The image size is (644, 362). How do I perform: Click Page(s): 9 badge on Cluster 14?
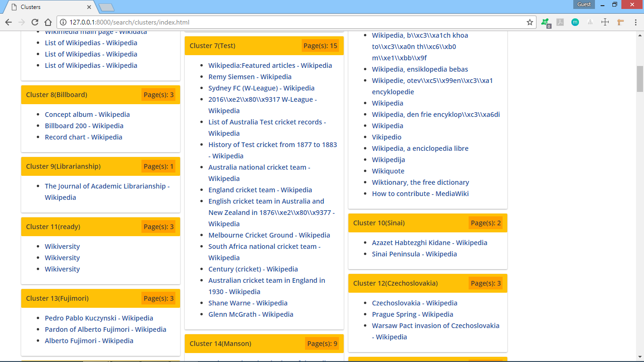(322, 344)
